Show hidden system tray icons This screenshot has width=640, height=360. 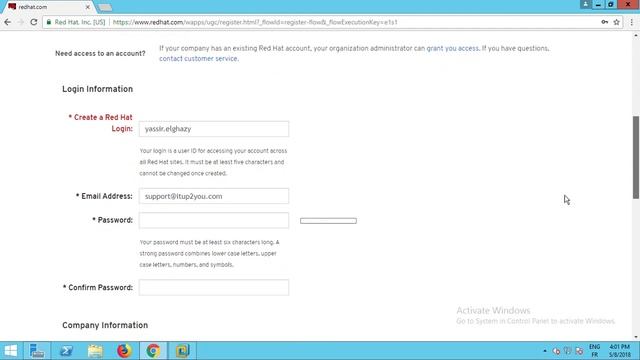544,351
